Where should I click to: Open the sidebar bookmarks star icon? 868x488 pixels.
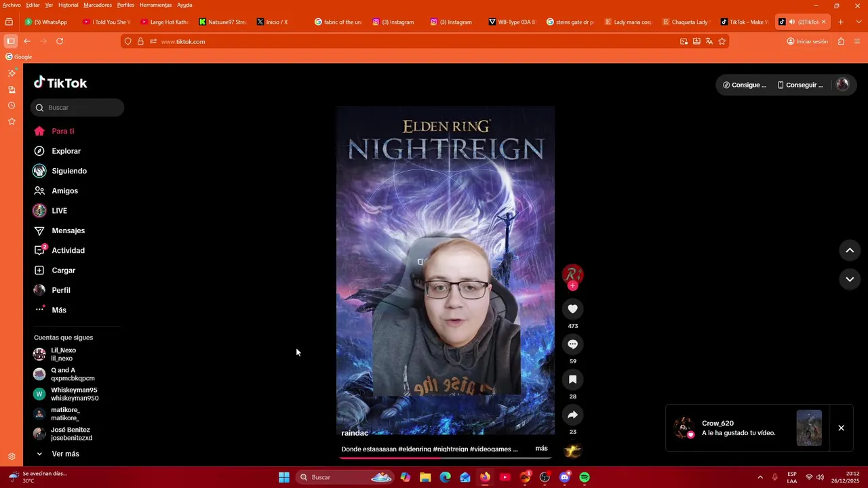pyautogui.click(x=12, y=121)
